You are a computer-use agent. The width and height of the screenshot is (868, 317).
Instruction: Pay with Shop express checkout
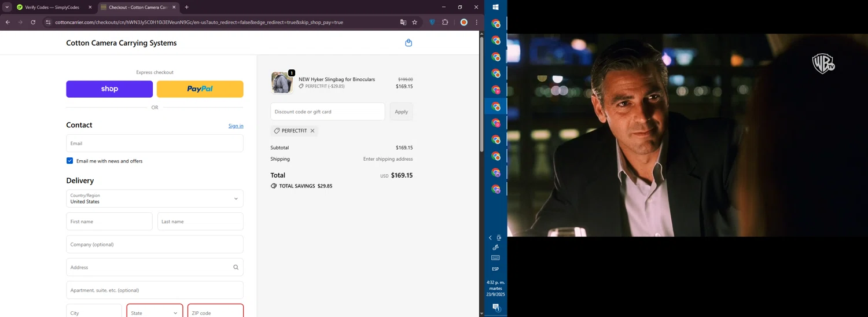[109, 89]
